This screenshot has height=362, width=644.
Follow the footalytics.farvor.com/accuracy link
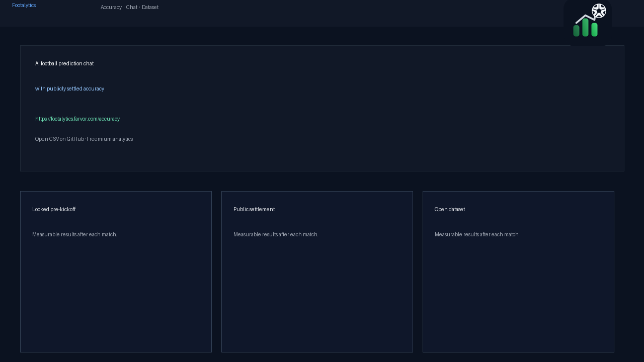coord(77,119)
